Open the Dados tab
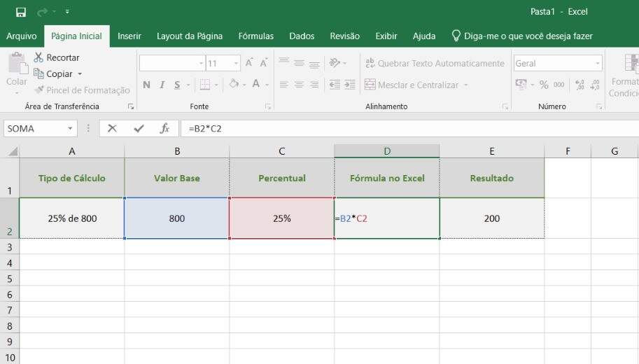Viewport: 639px width, 364px height. tap(302, 36)
